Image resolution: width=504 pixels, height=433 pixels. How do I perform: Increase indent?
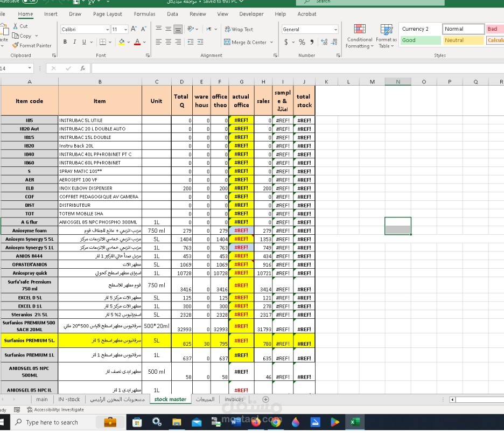(200, 42)
